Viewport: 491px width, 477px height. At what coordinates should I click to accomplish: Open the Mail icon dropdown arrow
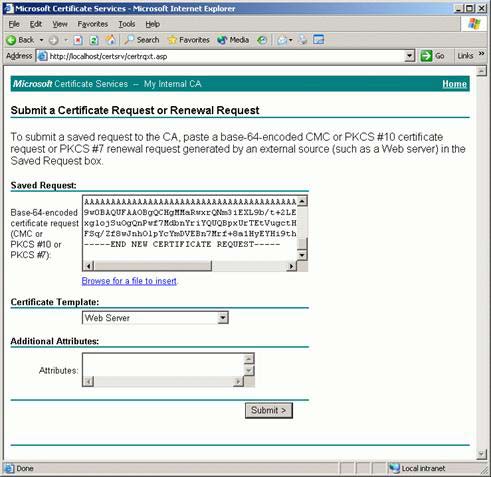tap(291, 40)
